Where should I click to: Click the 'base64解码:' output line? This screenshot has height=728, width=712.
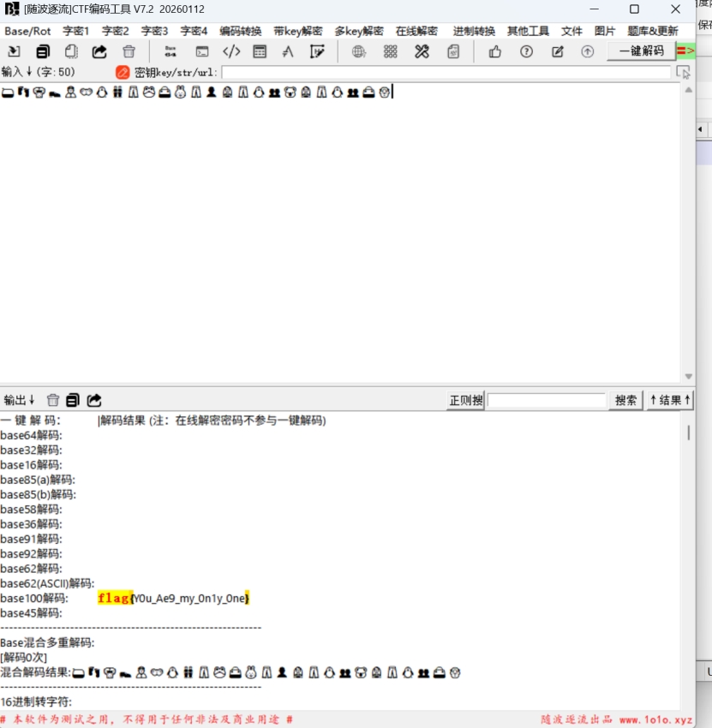(x=31, y=435)
